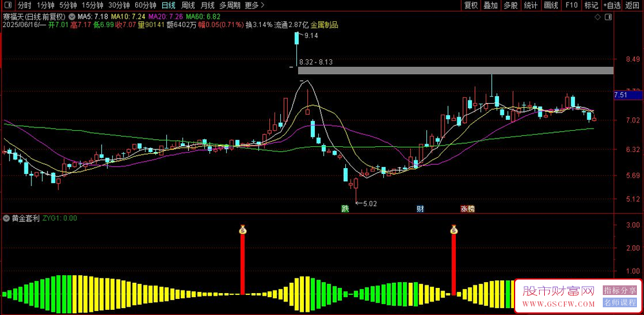Image resolution: width=644 pixels, height=315 pixels.
Task: Open the dropdown next to 赛福天(日线.前复权)
Action: click(x=72, y=17)
